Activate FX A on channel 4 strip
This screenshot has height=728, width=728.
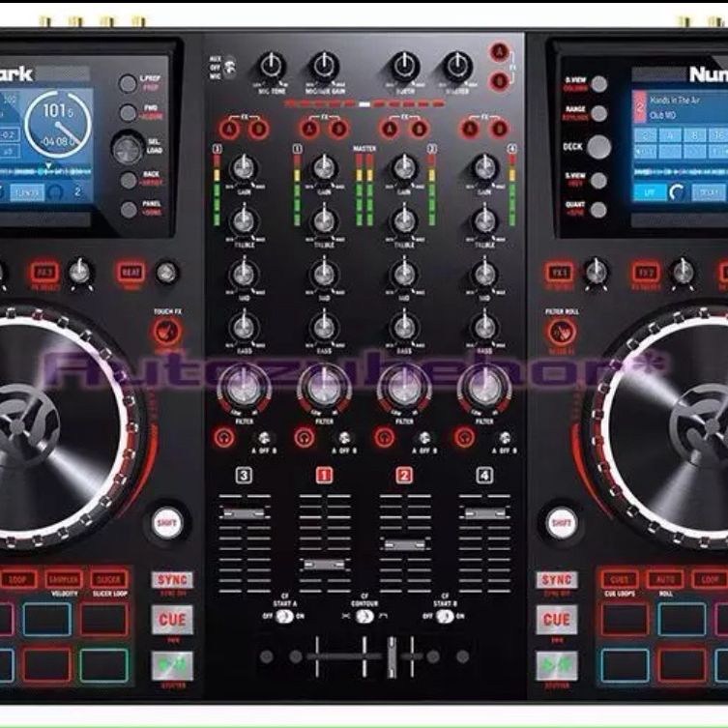[x=470, y=130]
